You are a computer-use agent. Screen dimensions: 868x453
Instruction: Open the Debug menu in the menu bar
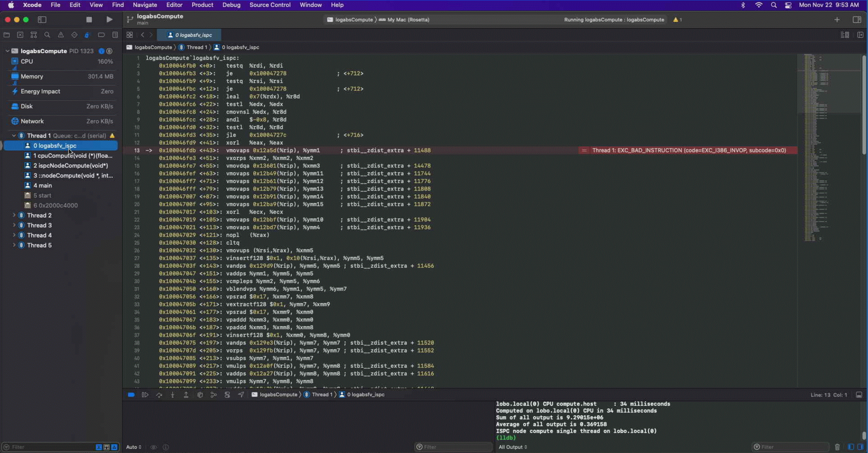[231, 5]
